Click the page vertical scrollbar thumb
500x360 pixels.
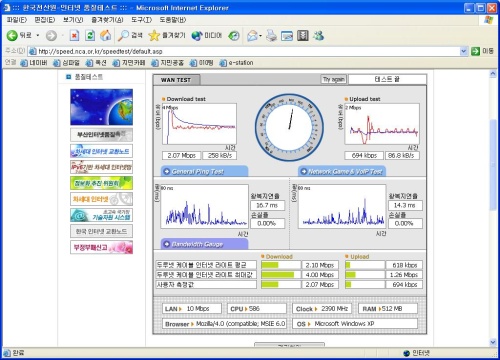[x=493, y=165]
